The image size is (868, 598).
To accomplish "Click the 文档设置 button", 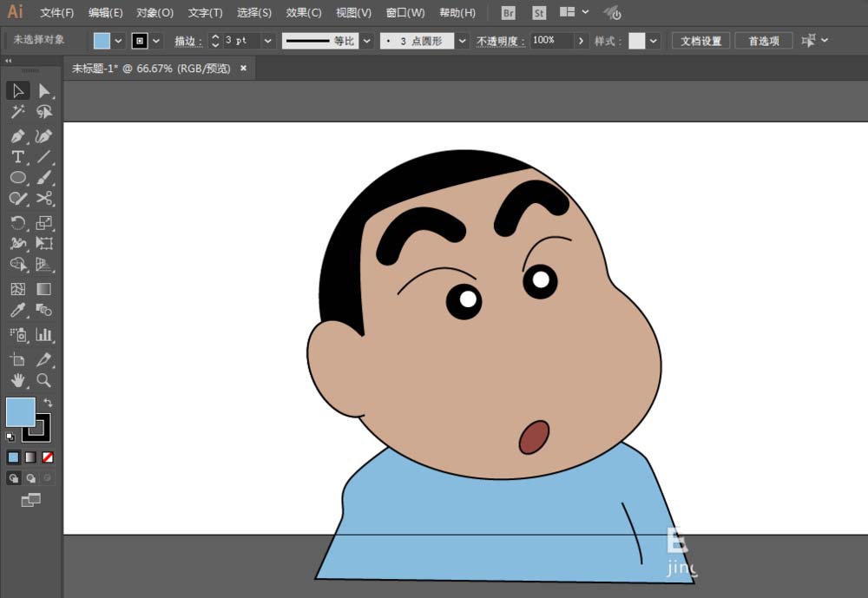I will point(700,41).
